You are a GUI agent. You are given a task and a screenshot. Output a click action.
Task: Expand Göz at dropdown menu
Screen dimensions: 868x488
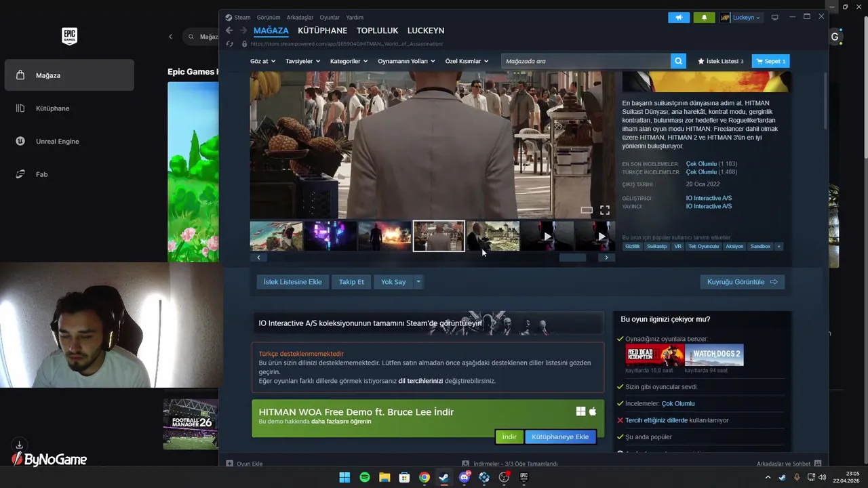coord(262,61)
